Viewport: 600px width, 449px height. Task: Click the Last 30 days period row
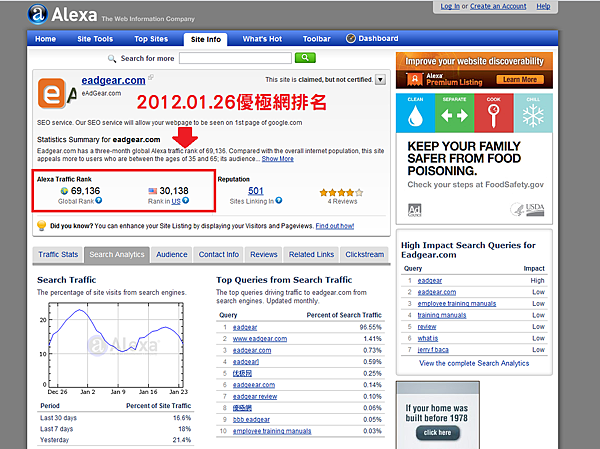click(x=116, y=418)
